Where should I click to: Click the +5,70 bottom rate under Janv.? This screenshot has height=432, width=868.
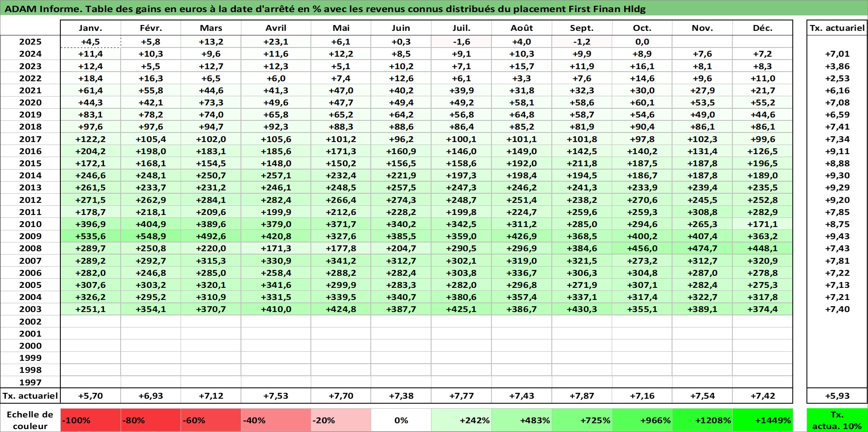click(91, 396)
